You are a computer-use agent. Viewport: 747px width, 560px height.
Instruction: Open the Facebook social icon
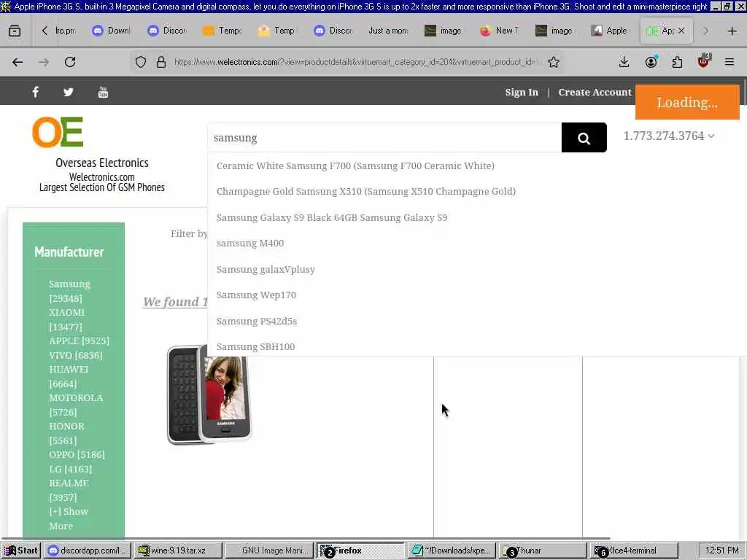click(36, 92)
